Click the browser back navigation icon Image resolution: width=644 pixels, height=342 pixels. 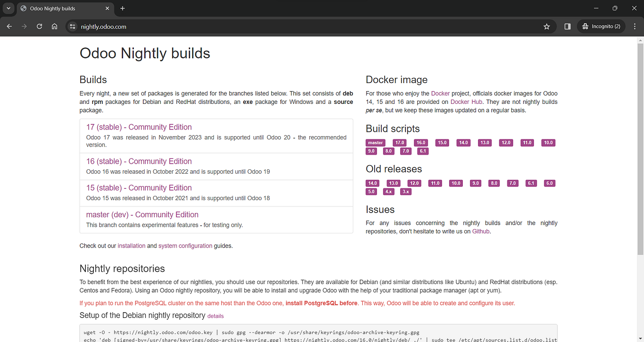[x=9, y=26]
